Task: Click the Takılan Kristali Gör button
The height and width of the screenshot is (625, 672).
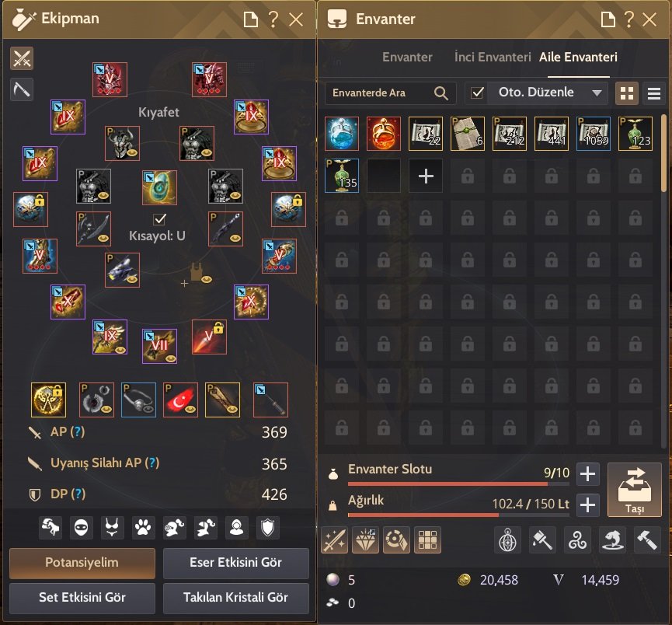Action: pyautogui.click(x=235, y=598)
